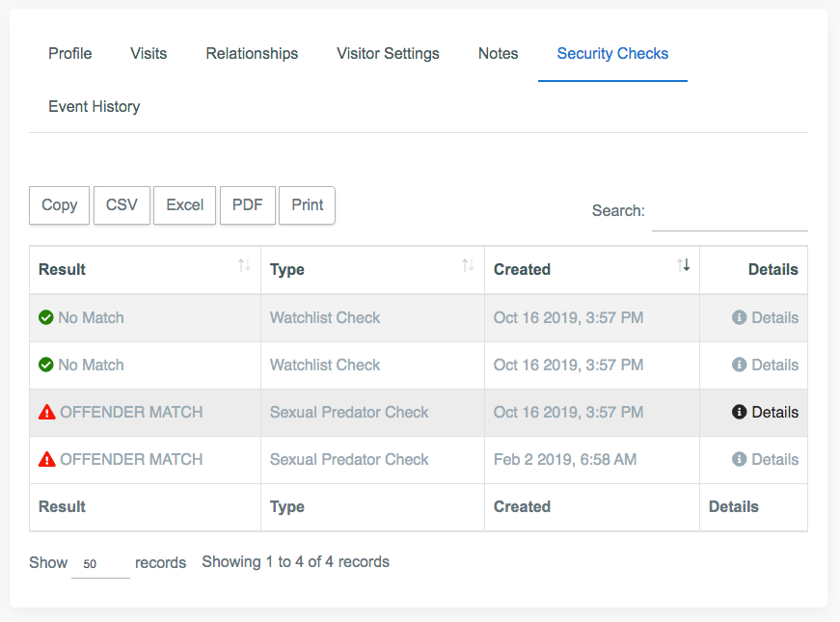The height and width of the screenshot is (622, 840).
Task: Export the records to Excel
Action: (x=185, y=205)
